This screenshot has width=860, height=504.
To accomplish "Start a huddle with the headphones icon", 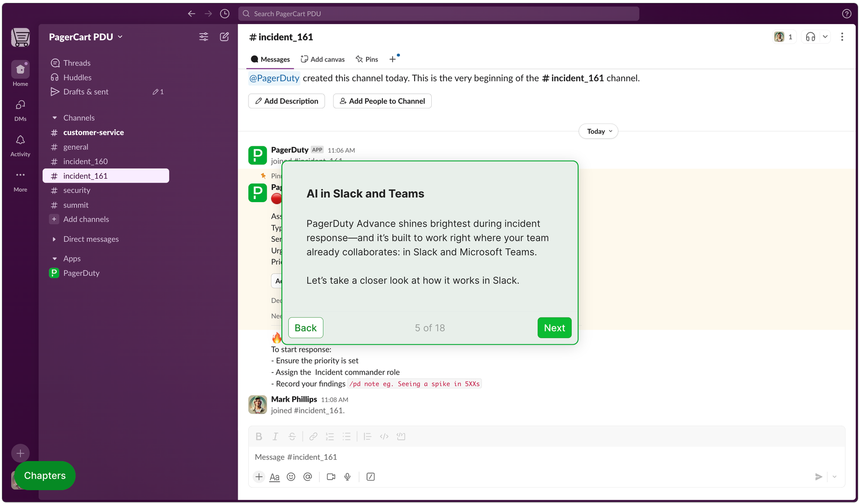I will (810, 37).
